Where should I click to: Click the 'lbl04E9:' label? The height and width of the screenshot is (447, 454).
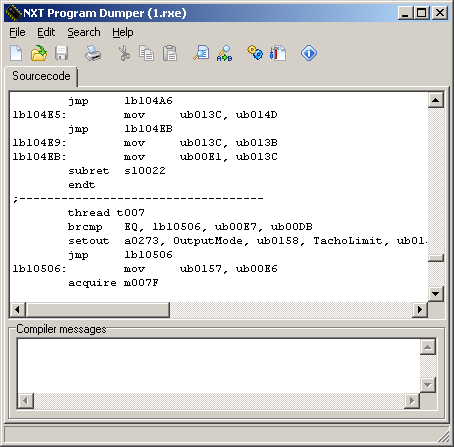39,143
